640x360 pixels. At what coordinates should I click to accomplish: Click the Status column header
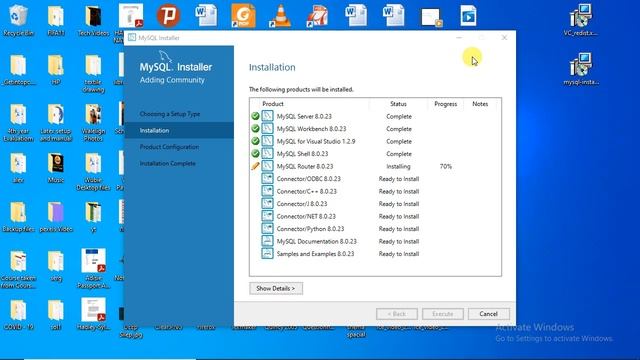pos(398,104)
